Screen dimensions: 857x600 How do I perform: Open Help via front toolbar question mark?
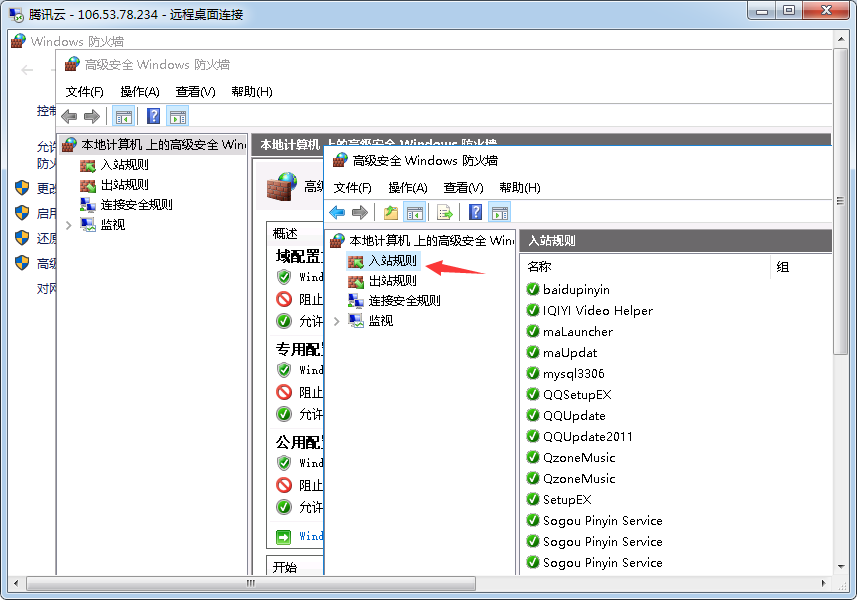point(476,212)
